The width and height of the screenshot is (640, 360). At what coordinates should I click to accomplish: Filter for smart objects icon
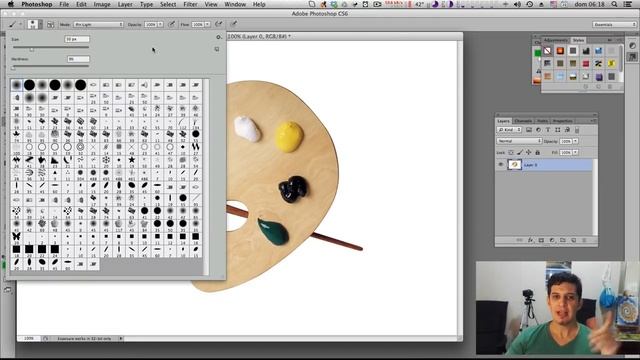[x=567, y=130]
